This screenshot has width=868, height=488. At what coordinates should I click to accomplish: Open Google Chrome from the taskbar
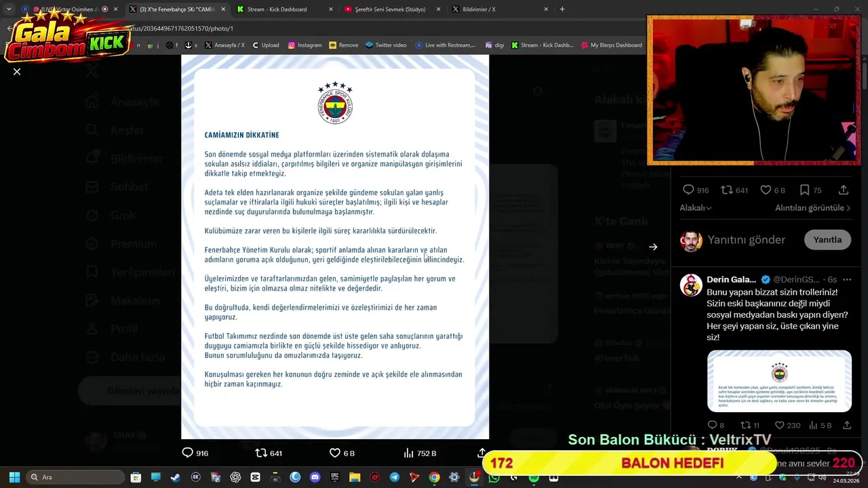[x=434, y=477]
